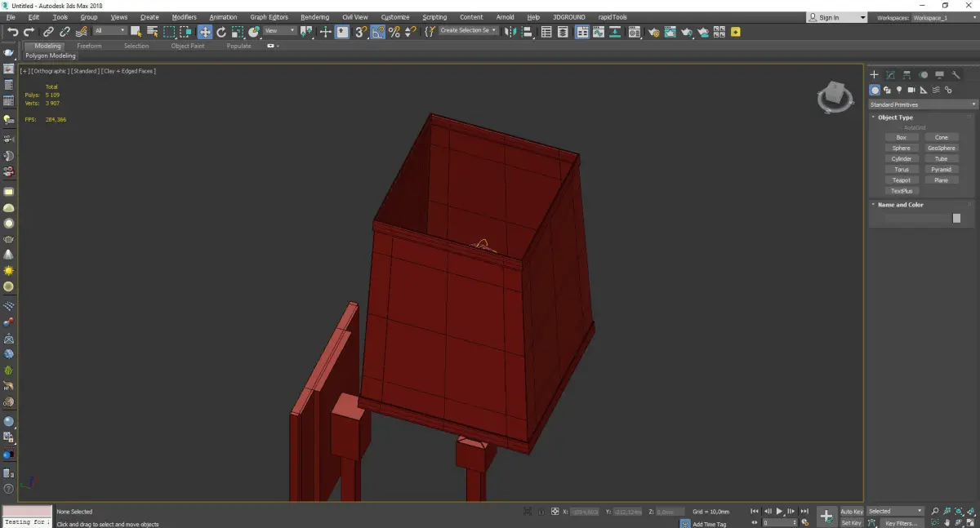The image size is (980, 528).
Task: Click Render Production teapot icon
Action: [687, 32]
